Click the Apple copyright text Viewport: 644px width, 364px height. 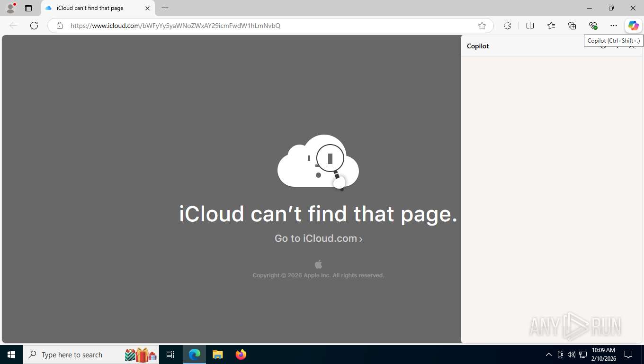(318, 275)
